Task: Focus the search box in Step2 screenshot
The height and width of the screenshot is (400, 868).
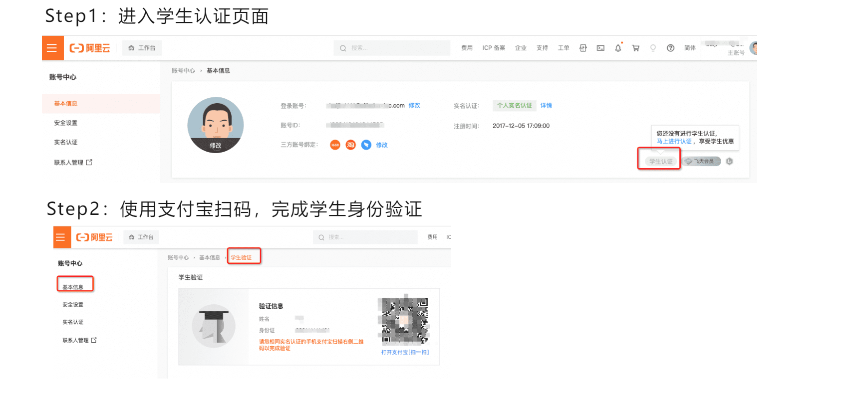Action: pyautogui.click(x=365, y=237)
